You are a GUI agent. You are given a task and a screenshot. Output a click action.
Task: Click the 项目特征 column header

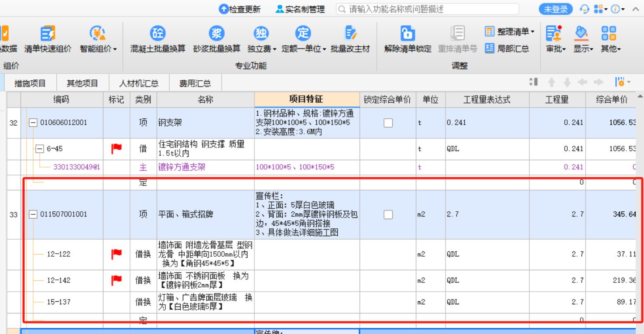(306, 100)
